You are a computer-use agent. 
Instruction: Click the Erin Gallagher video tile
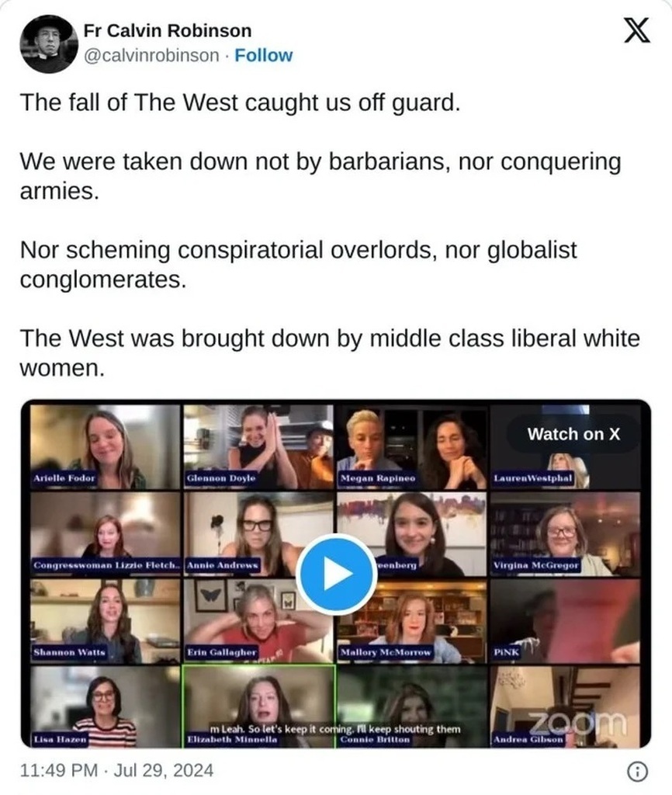coord(258,621)
